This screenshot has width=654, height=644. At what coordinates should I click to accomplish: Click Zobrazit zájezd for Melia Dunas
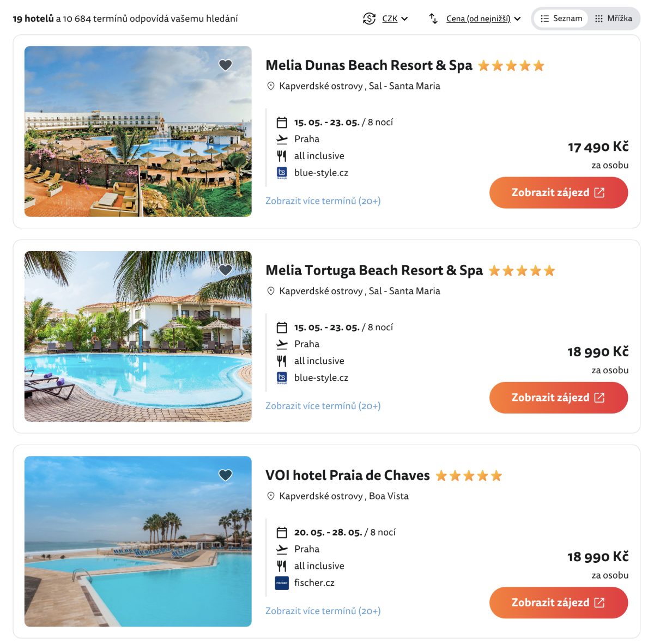click(x=558, y=192)
